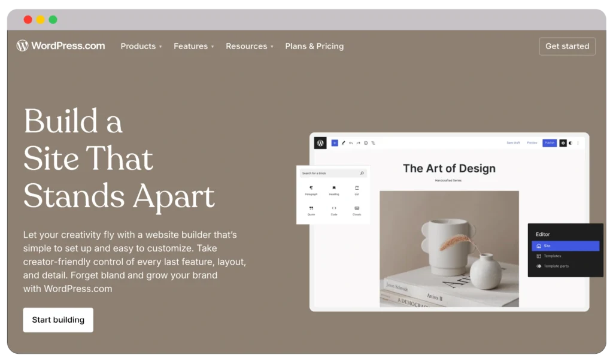Image resolution: width=613 pixels, height=364 pixels.
Task: Undo the last change in the editor toolbar
Action: pos(351,143)
